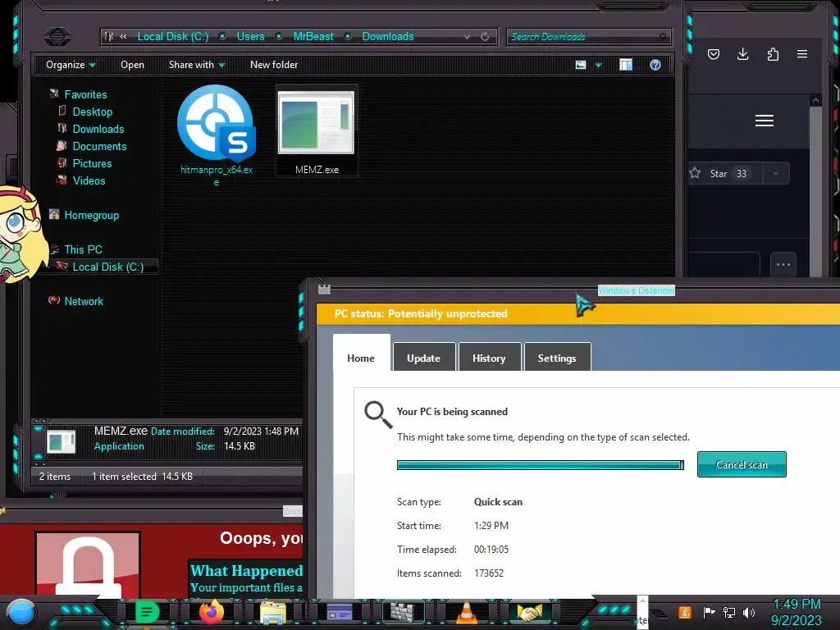
Task: Click the network tray icon
Action: 728,612
